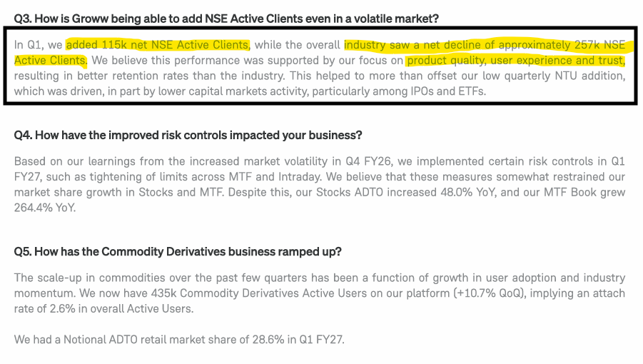Image resolution: width=643 pixels, height=364 pixels.
Task: Click the '264.4% YoY.' figure in Q4 answer
Action: point(45,208)
